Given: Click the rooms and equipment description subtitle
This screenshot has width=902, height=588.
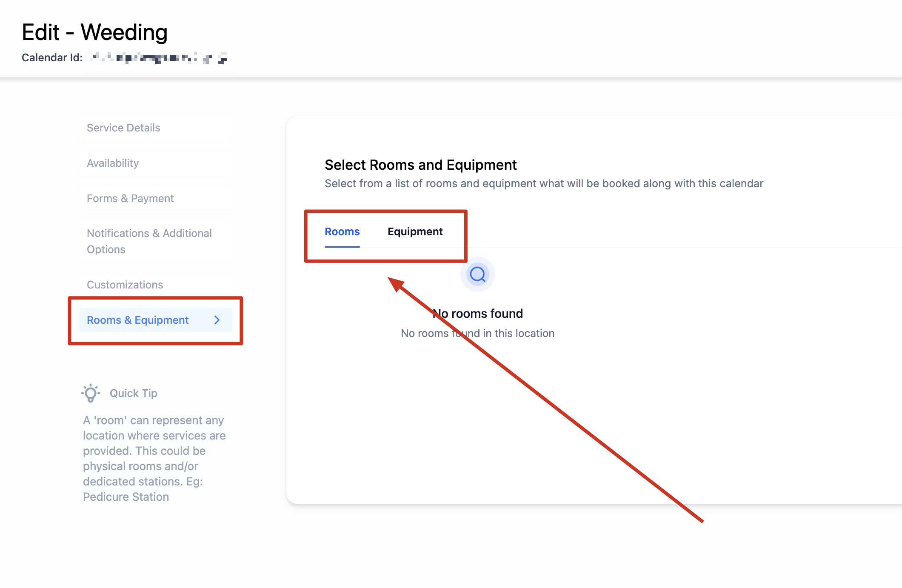Looking at the screenshot, I should (x=544, y=183).
